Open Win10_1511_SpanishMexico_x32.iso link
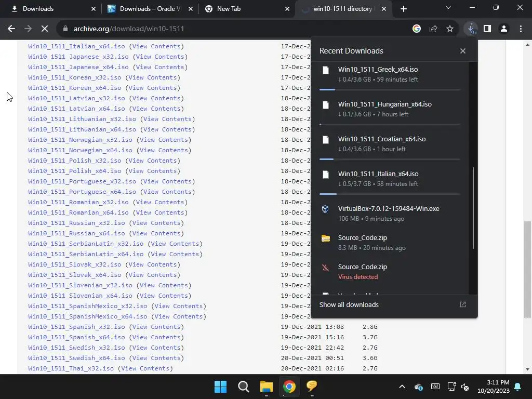The height and width of the screenshot is (399, 532). point(87,306)
